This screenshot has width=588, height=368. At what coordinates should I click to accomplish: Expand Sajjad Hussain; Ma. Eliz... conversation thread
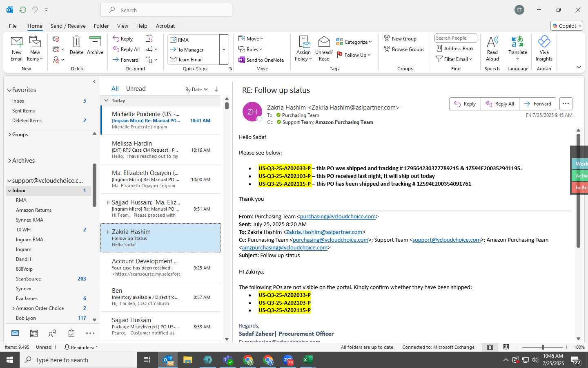click(x=108, y=202)
